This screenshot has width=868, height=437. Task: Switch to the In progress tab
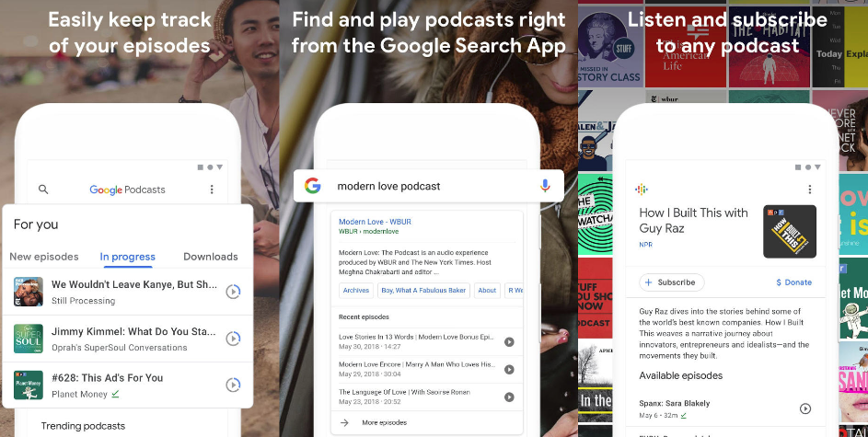click(x=127, y=257)
